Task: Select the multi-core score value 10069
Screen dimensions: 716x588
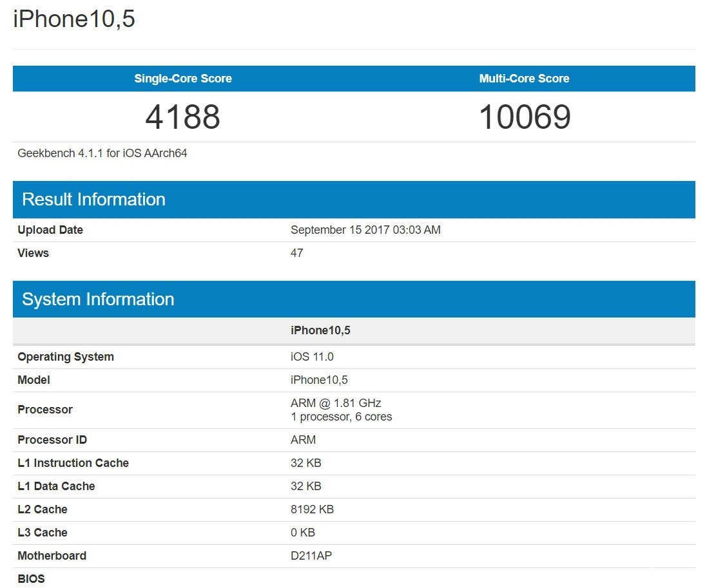Action: point(524,117)
